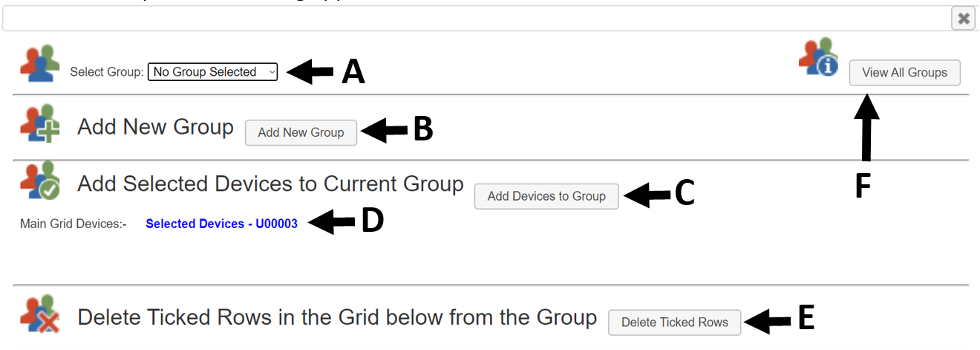
Task: Open the Selected Devices - U00003 link
Action: pos(221,224)
